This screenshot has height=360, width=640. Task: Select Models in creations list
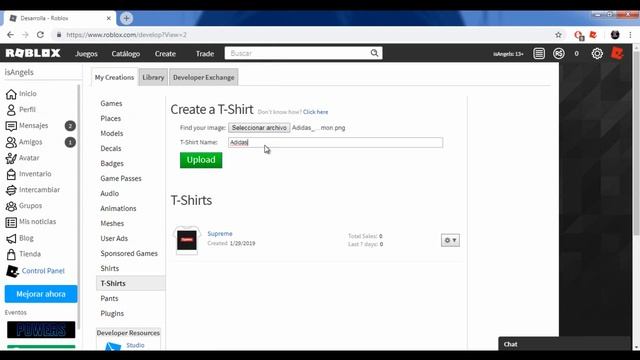(112, 133)
